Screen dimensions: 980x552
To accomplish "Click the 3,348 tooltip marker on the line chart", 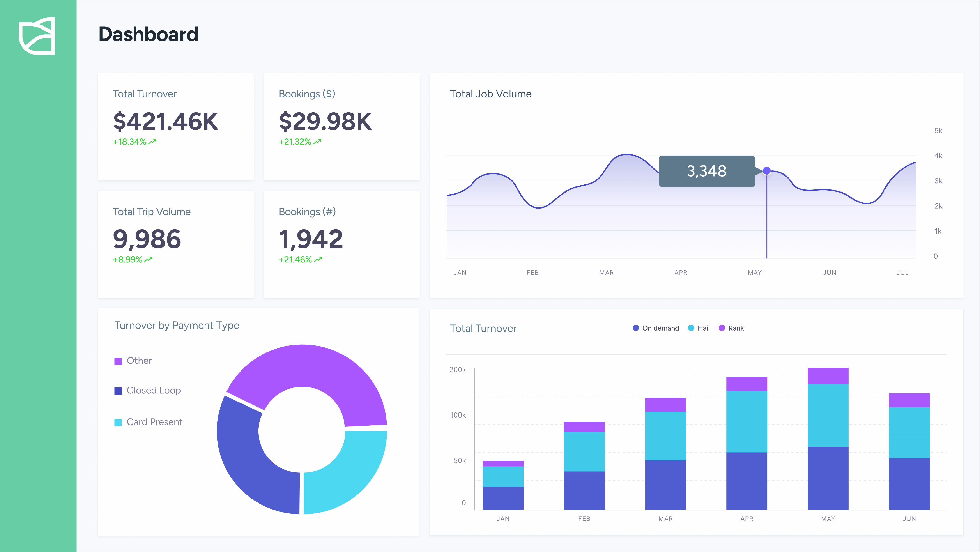I will [x=767, y=171].
